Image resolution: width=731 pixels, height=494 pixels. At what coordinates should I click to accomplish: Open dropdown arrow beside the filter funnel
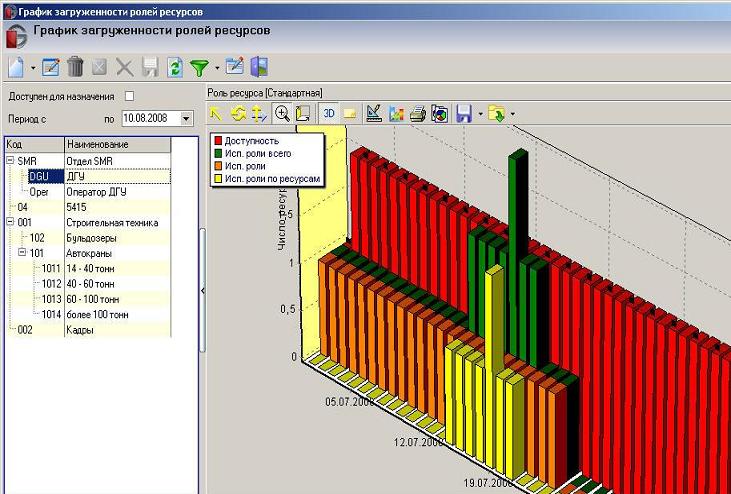coord(217,68)
